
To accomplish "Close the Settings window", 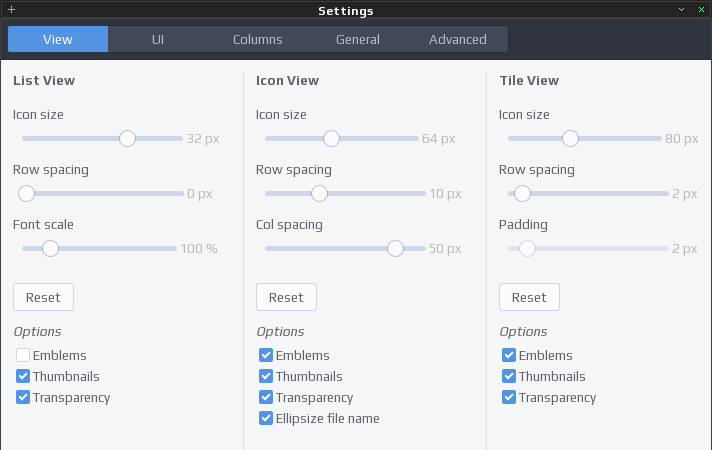I will (701, 10).
